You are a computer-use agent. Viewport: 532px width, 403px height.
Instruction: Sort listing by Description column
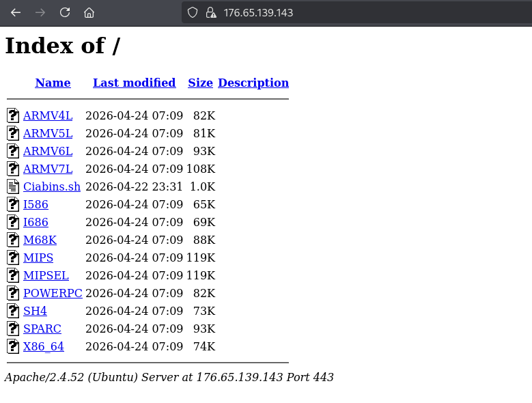(x=253, y=83)
